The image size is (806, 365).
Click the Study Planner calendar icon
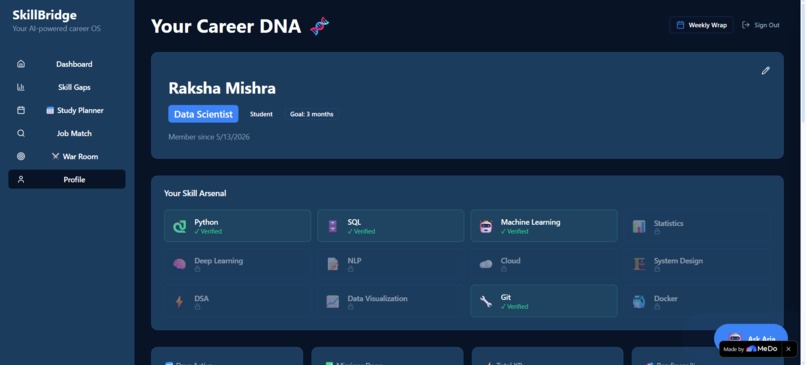[x=21, y=111]
